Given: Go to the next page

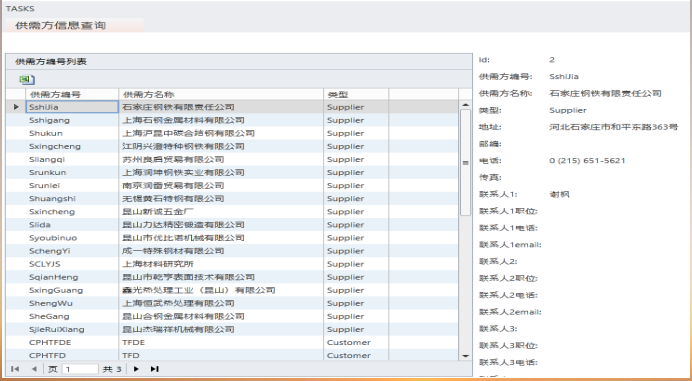Looking at the screenshot, I should (136, 369).
